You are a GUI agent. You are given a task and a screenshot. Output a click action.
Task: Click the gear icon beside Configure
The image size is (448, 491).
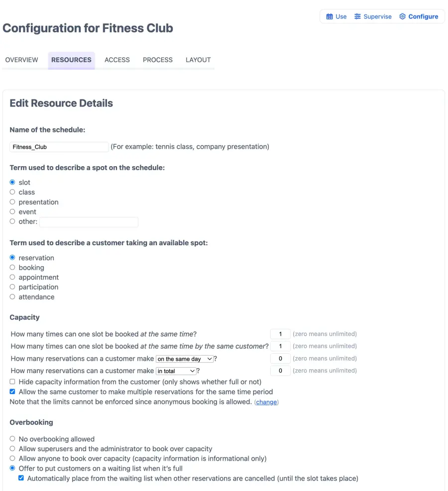pos(402,16)
